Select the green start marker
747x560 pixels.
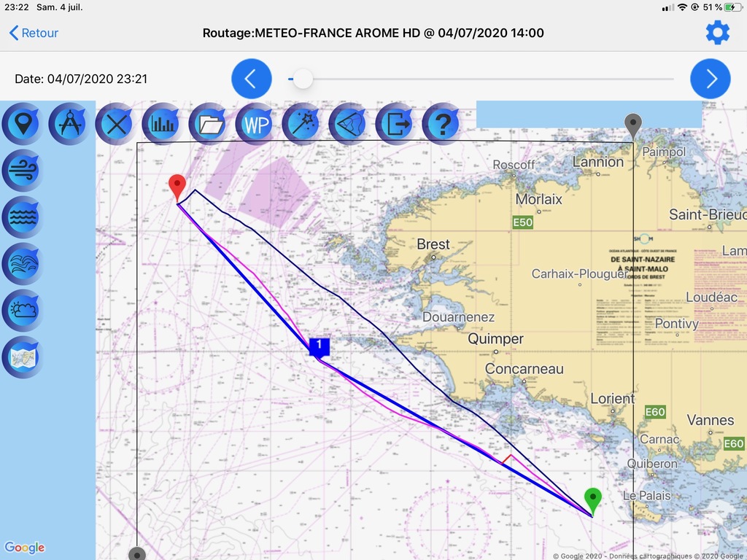592,501
